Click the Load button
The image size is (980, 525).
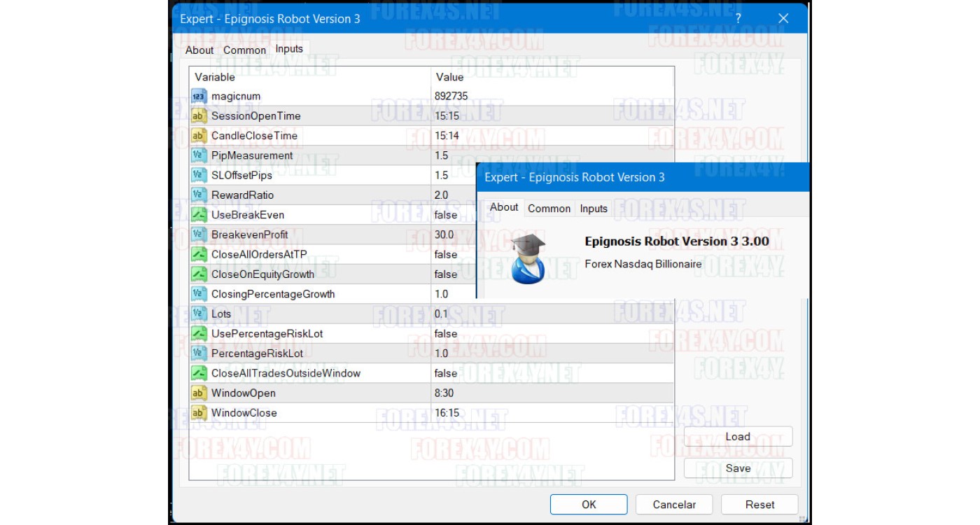(738, 437)
